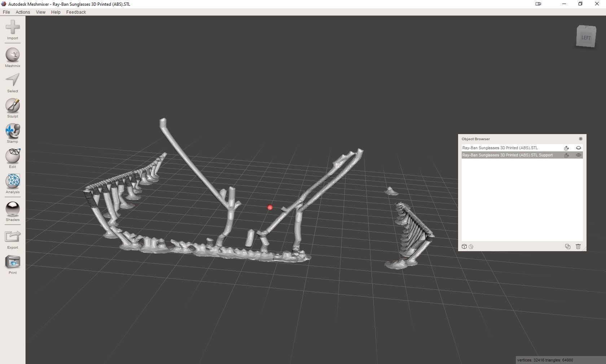Screen dimensions: 606x364
Task: Close the Object Browser panel
Action: pos(580,139)
